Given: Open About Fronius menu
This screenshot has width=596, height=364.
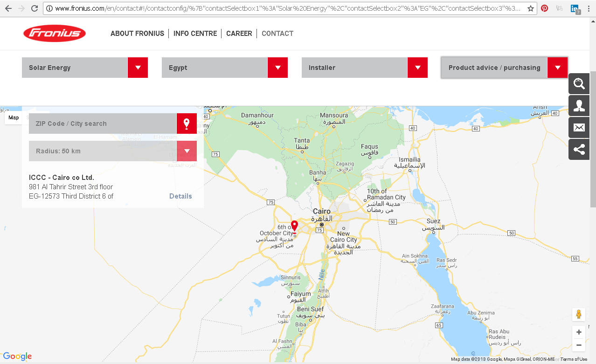Looking at the screenshot, I should click(137, 34).
